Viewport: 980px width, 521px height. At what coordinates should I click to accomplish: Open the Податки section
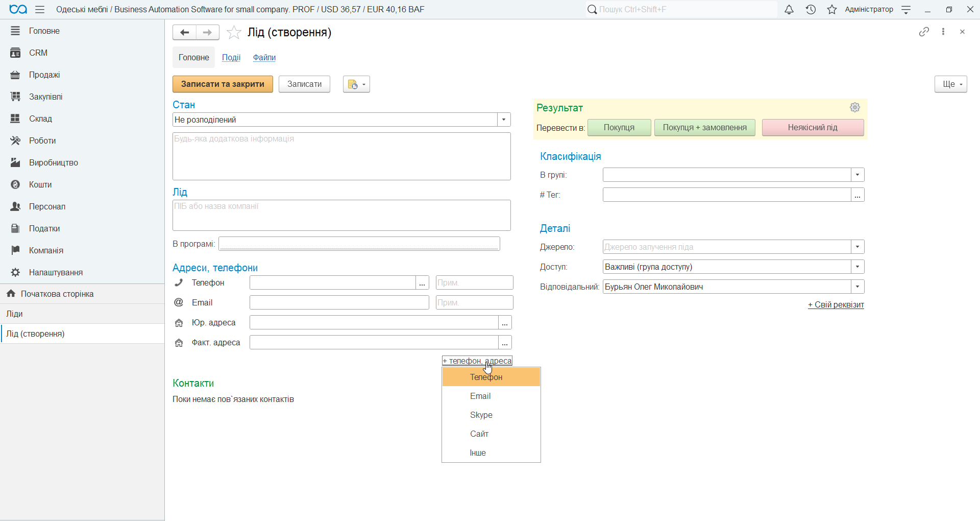[x=82, y=228]
